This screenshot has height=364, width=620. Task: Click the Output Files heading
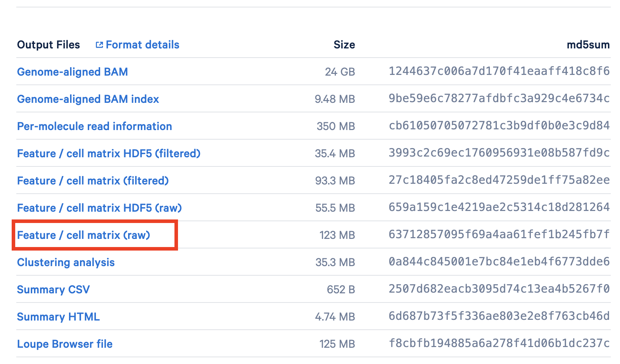48,45
